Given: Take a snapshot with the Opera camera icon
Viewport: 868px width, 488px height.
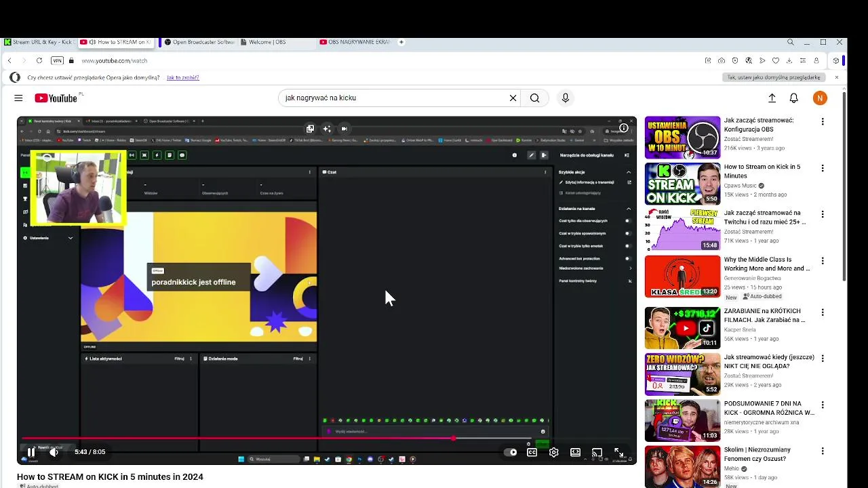Looking at the screenshot, I should pyautogui.click(x=722, y=60).
